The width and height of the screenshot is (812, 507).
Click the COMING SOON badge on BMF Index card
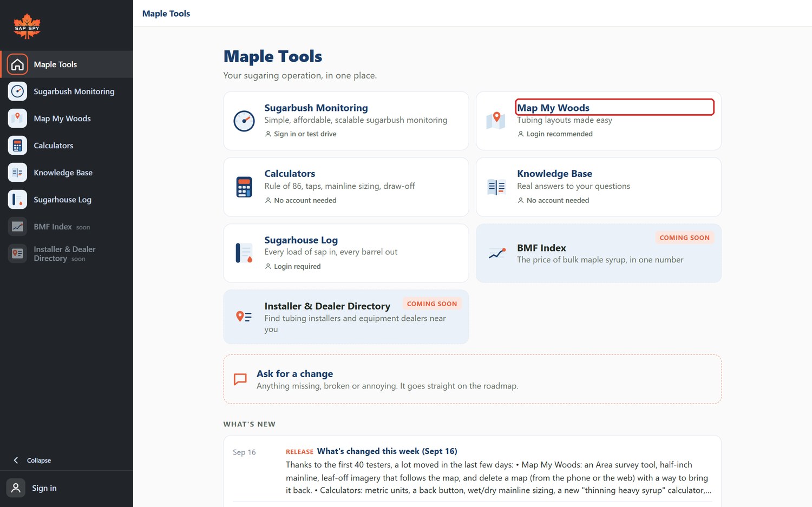pyautogui.click(x=684, y=238)
